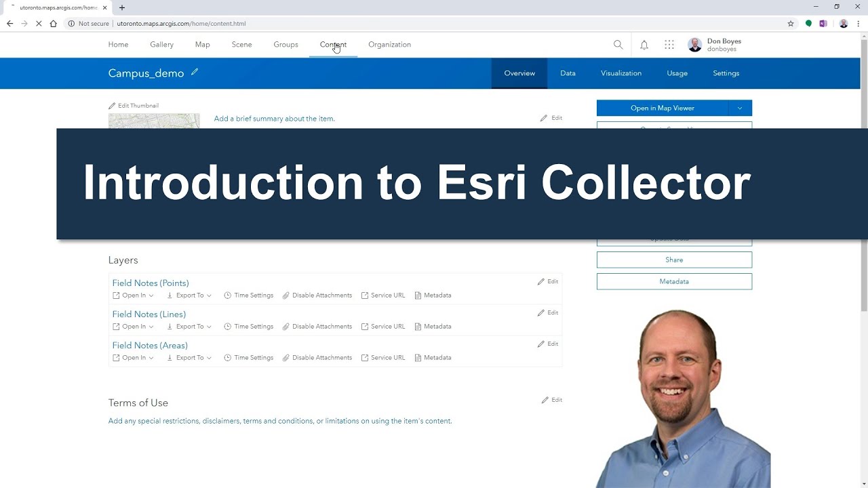Open Service URL for Field Notes (Points)
The width and height of the screenshot is (868, 488).
tap(383, 296)
